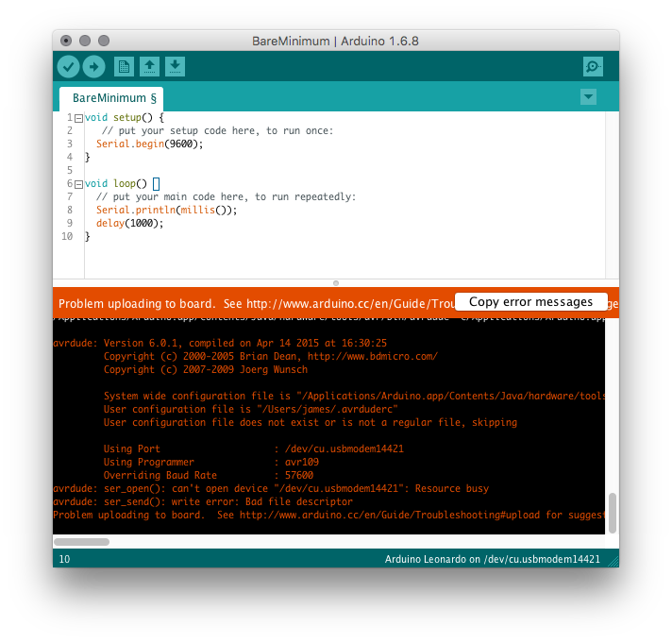Click the avrdude Version 6.0.1 line
The image size is (672, 643).
[x=220, y=344]
